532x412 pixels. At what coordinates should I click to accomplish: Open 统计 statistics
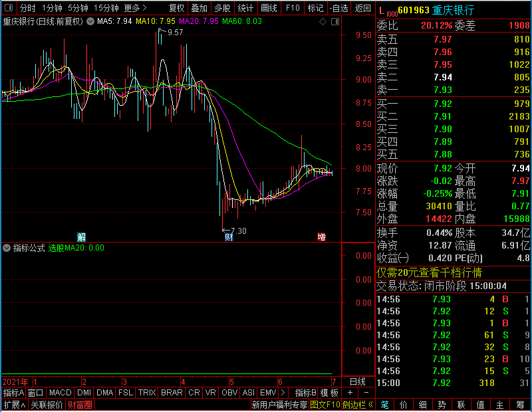coord(245,8)
